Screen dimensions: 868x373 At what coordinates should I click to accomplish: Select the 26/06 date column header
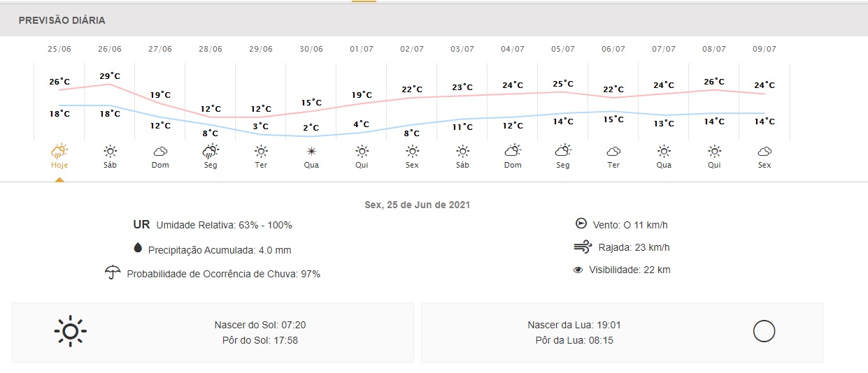[110, 49]
